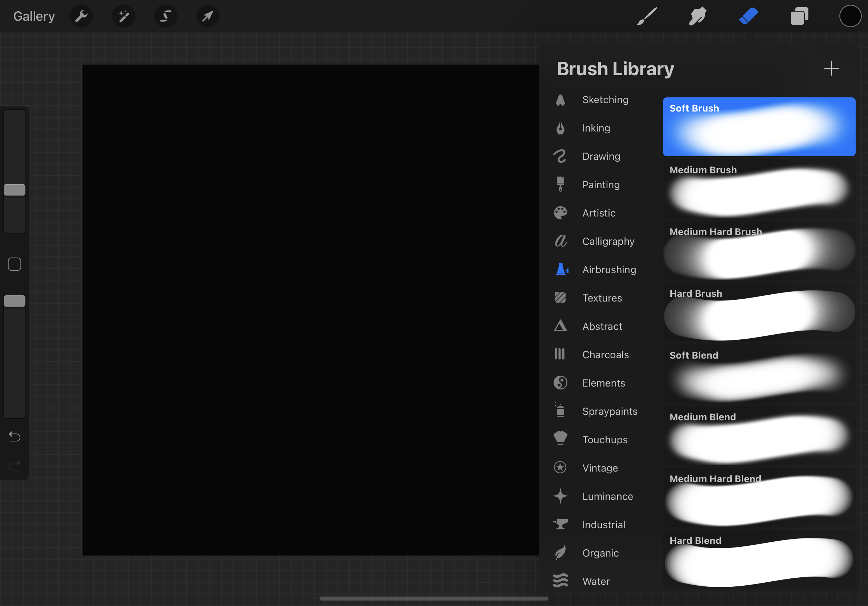Select the Touchups brush set
This screenshot has height=606, width=868.
point(605,440)
